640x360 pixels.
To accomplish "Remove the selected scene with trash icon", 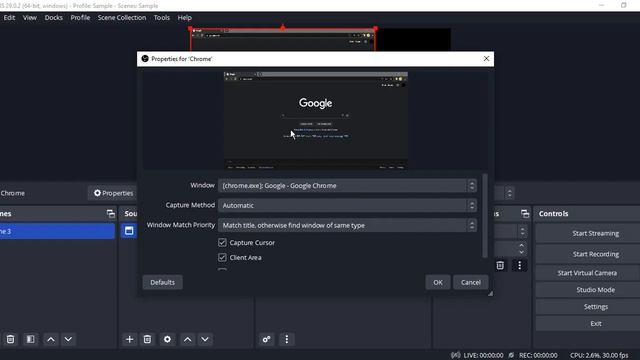I will coord(11,339).
